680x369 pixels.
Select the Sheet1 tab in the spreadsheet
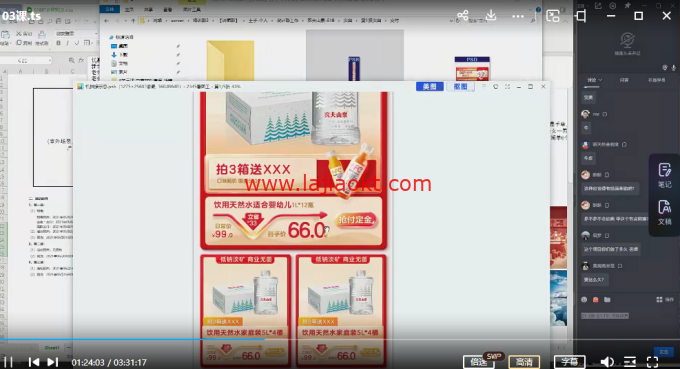click(52, 347)
